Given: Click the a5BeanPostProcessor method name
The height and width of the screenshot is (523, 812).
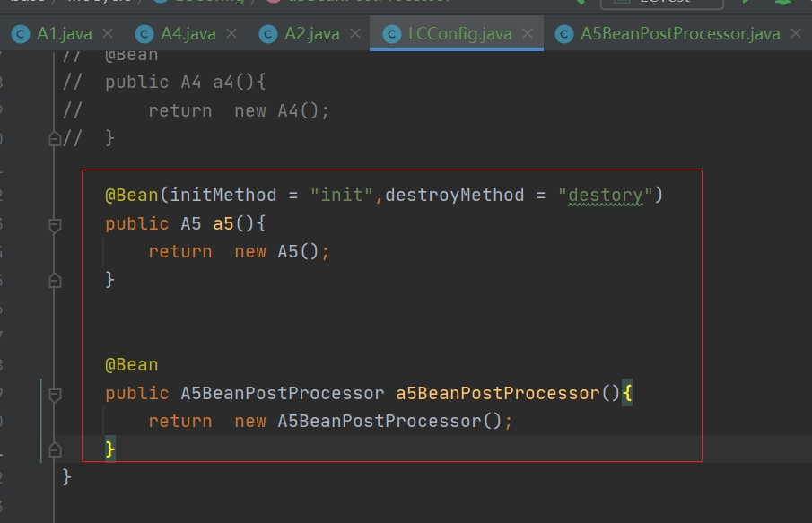Looking at the screenshot, I should (498, 394).
